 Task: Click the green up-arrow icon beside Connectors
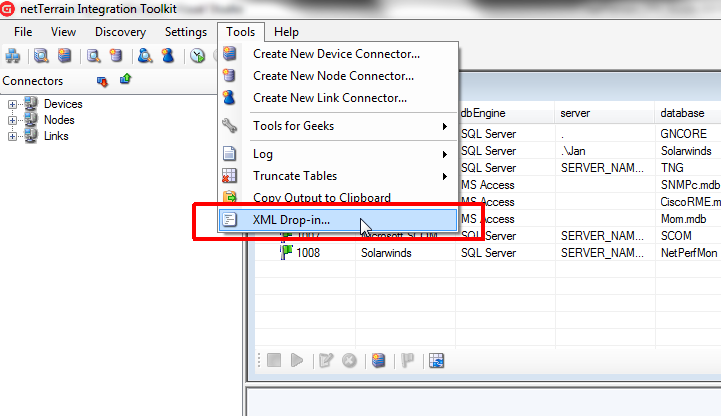pyautogui.click(x=125, y=80)
